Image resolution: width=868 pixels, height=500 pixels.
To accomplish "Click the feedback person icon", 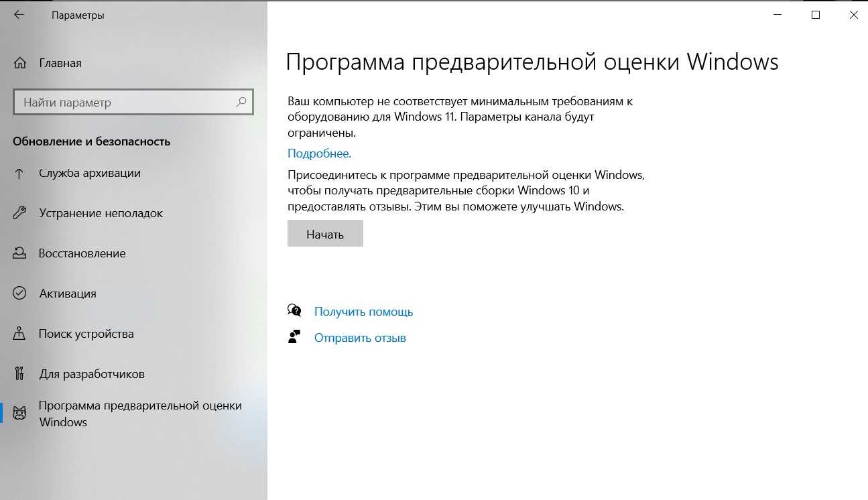I will [294, 337].
